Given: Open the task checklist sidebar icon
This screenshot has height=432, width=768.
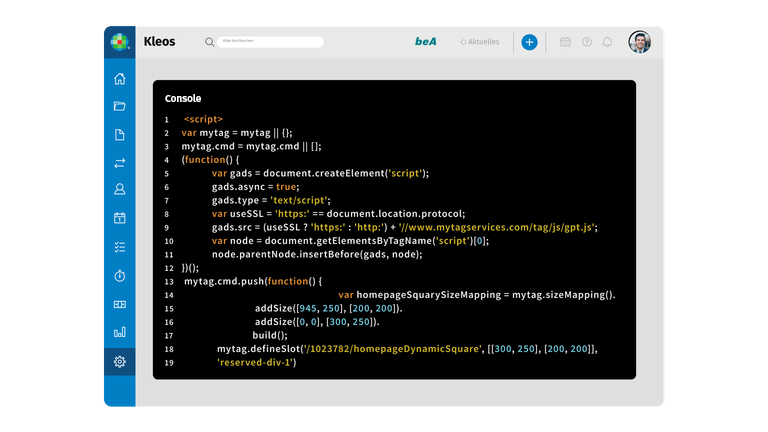Looking at the screenshot, I should coord(120,246).
